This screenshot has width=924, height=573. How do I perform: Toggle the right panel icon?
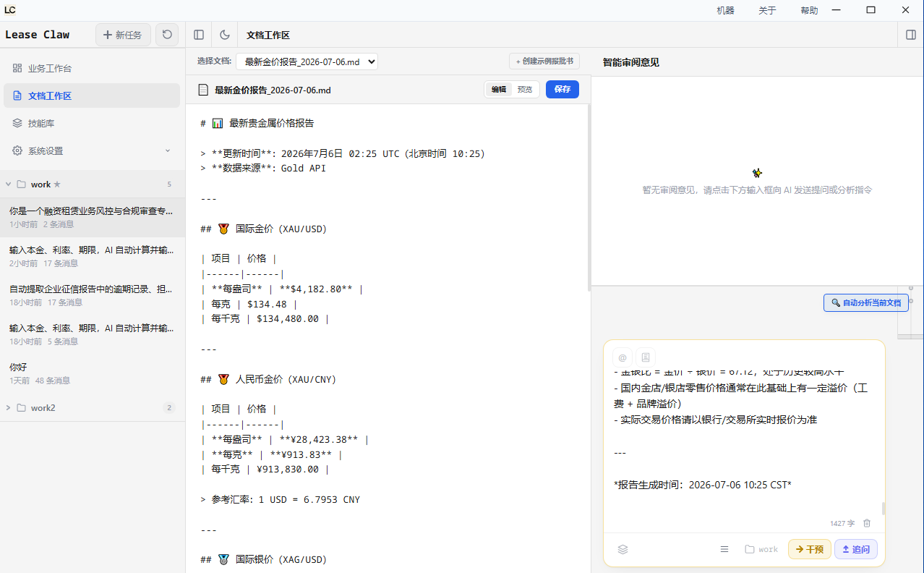pyautogui.click(x=910, y=35)
